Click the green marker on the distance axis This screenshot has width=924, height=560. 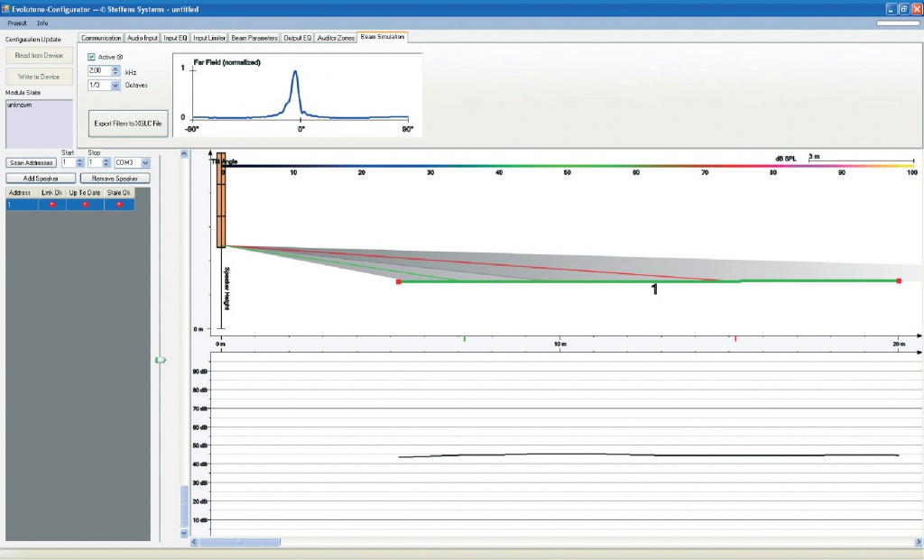click(x=464, y=339)
